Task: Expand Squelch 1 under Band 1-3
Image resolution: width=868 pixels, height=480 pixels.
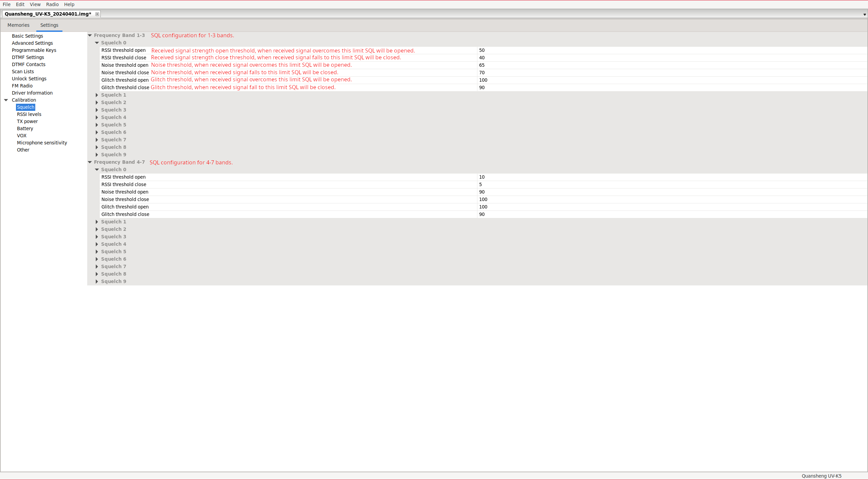Action: pos(97,95)
